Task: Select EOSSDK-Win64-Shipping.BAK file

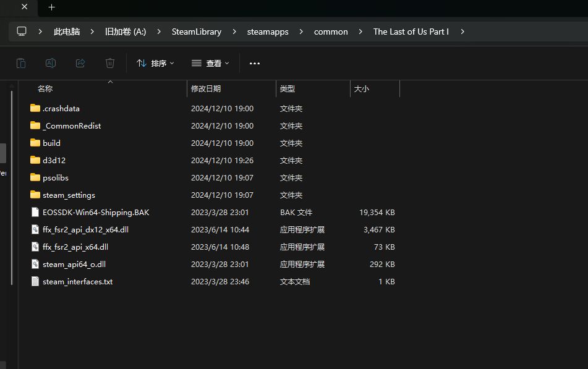Action: point(96,212)
